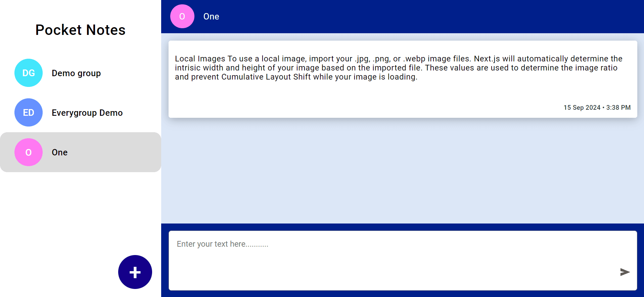Click the empty area below the note card
The height and width of the screenshot is (297, 644).
coord(402,171)
